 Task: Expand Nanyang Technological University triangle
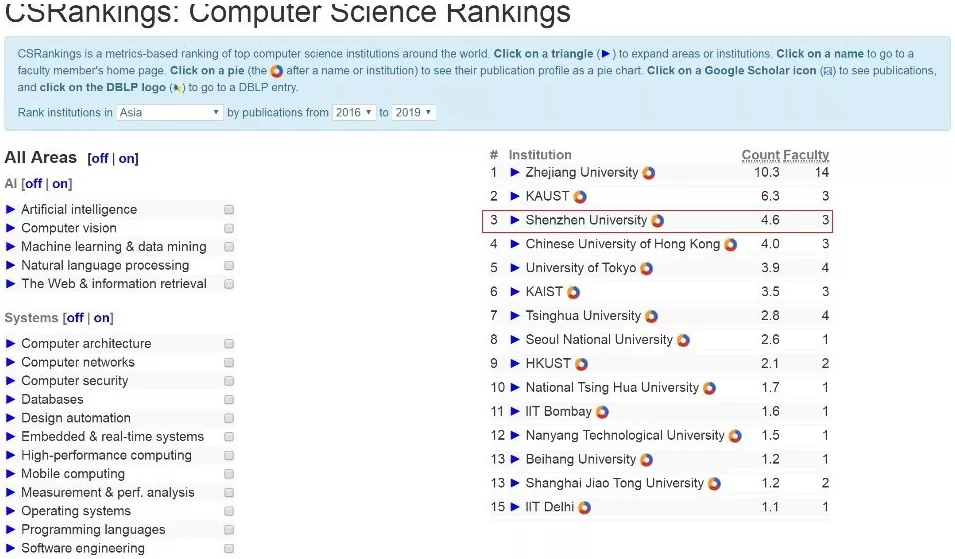(x=515, y=435)
